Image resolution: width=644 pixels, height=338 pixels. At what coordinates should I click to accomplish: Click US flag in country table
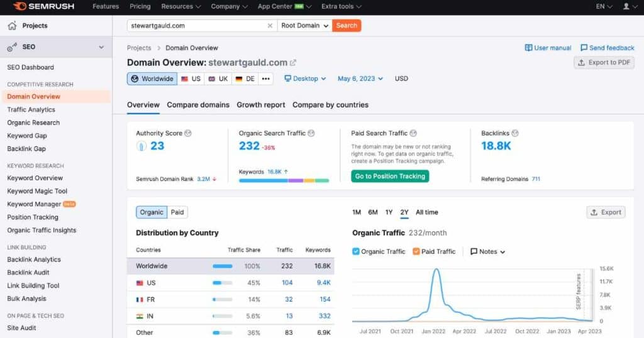tap(140, 283)
